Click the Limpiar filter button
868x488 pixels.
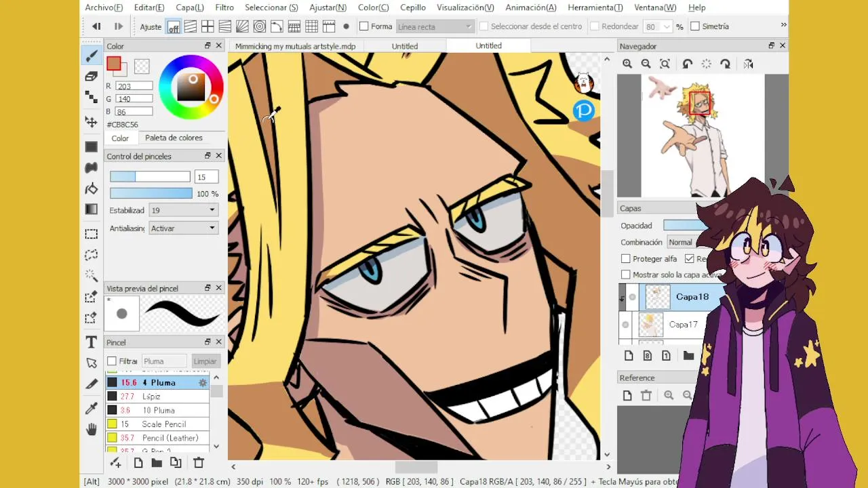[x=205, y=361]
